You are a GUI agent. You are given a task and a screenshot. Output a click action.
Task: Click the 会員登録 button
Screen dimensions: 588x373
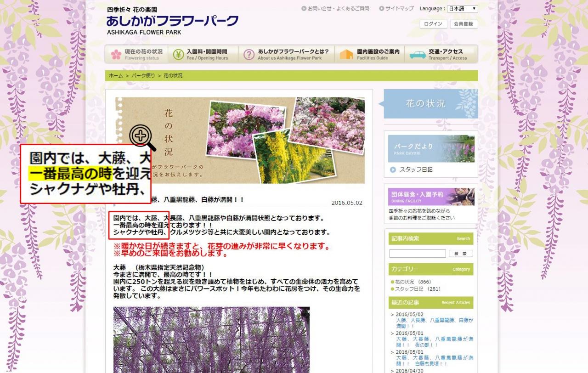coord(464,24)
